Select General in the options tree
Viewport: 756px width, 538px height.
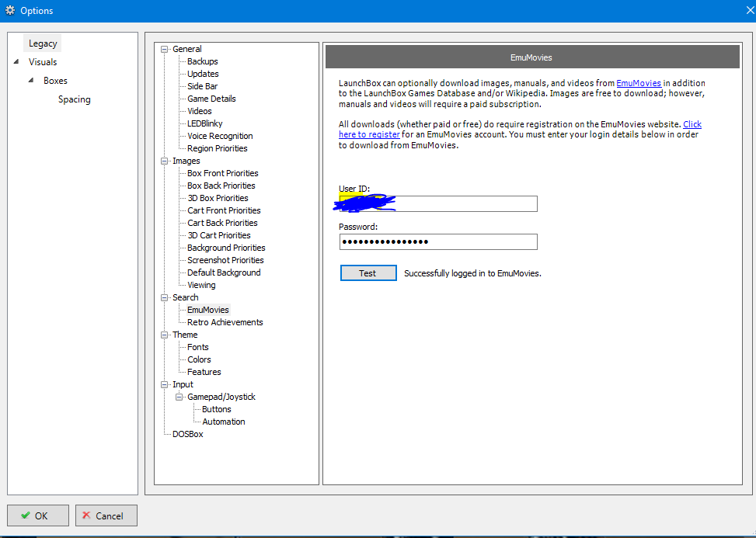pyautogui.click(x=187, y=49)
